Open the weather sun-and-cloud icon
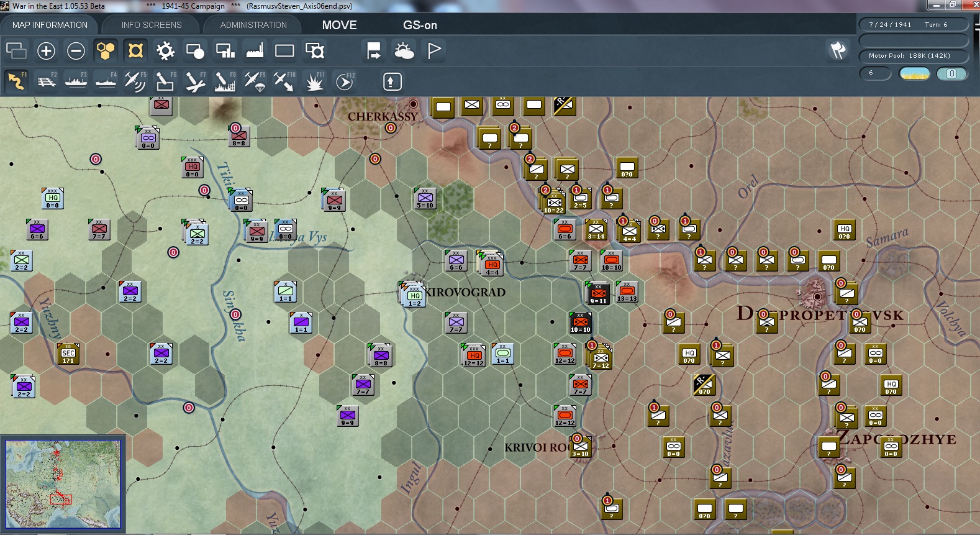 (x=404, y=50)
